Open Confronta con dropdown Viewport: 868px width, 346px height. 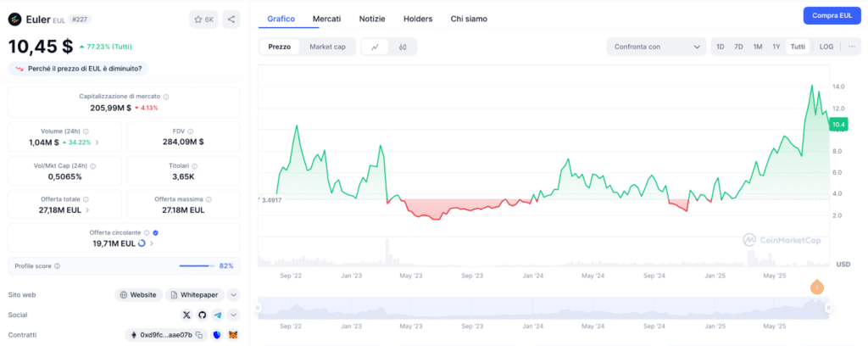tap(657, 47)
